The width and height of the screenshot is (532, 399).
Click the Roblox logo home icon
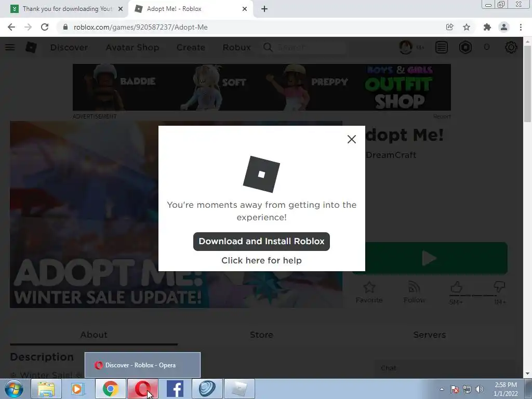[31, 47]
